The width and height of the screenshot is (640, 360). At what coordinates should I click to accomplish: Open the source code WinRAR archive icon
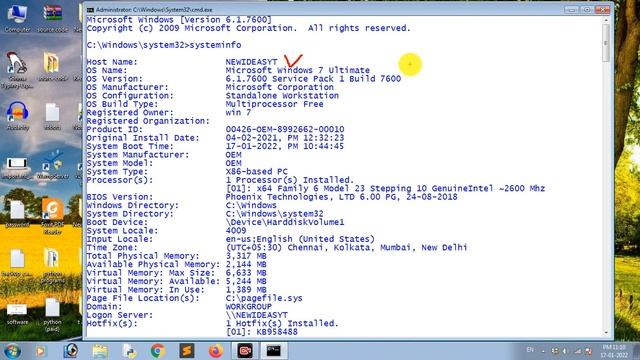52,18
